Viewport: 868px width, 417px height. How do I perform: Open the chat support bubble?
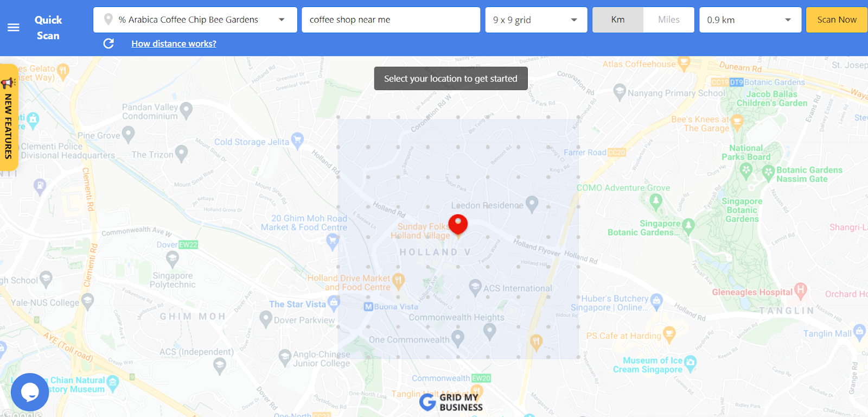30,392
